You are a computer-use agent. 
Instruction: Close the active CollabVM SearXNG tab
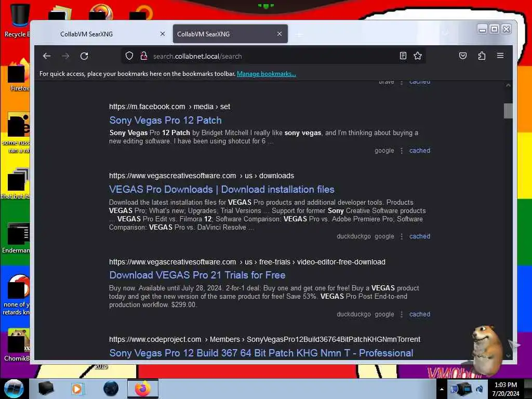pyautogui.click(x=280, y=34)
